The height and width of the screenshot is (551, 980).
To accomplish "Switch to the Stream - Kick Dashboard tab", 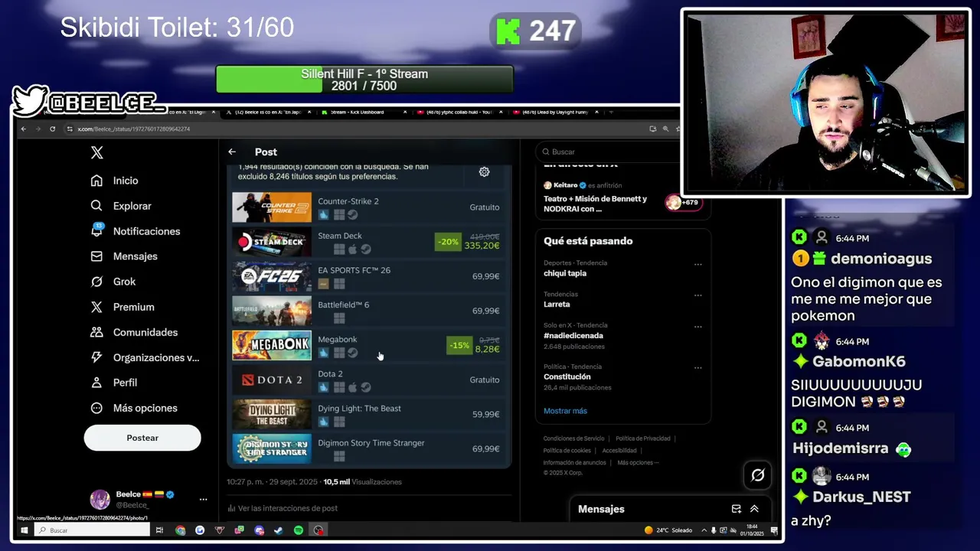I will [364, 112].
